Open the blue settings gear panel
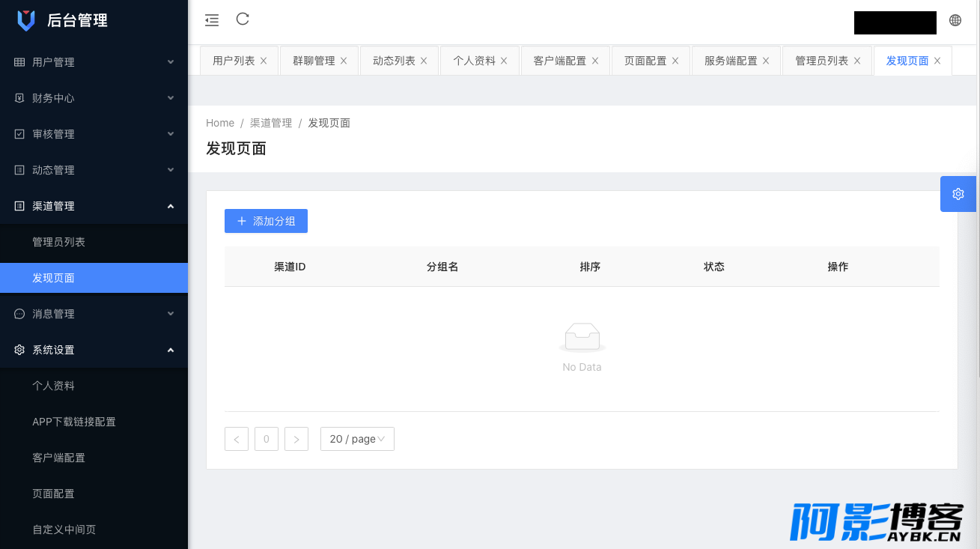 pos(958,194)
